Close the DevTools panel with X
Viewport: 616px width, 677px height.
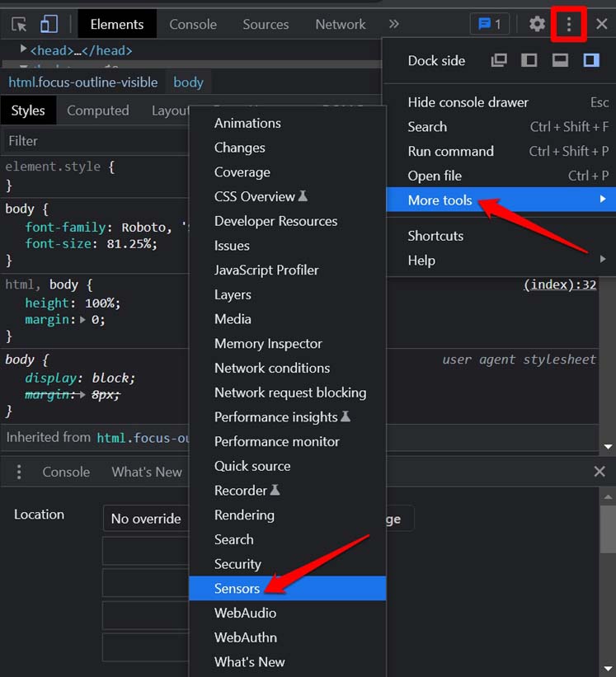click(601, 24)
